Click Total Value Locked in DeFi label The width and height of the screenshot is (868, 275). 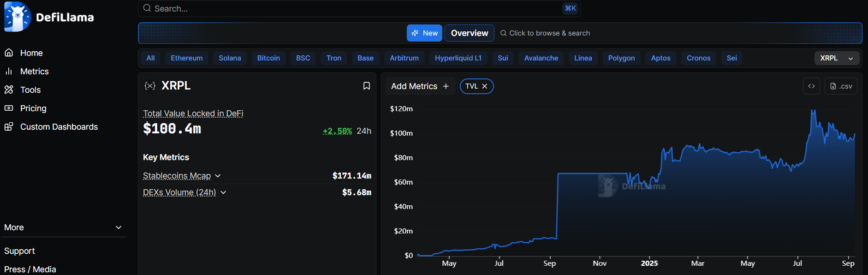[193, 114]
